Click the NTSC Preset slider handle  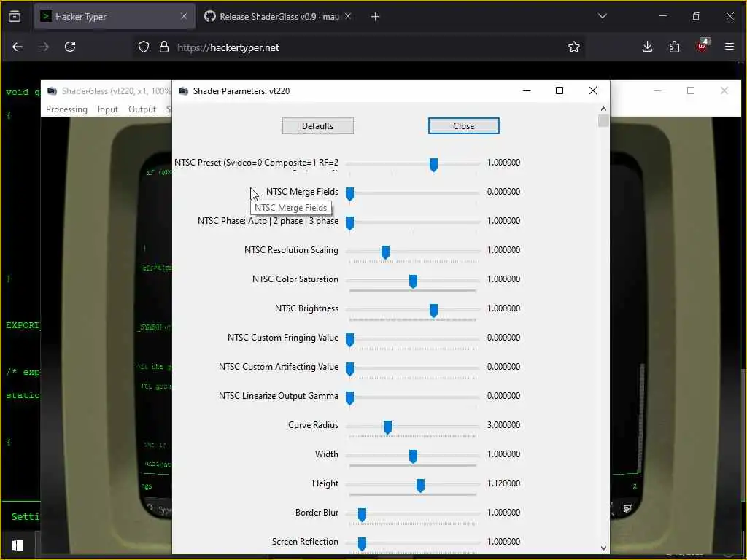[433, 165]
